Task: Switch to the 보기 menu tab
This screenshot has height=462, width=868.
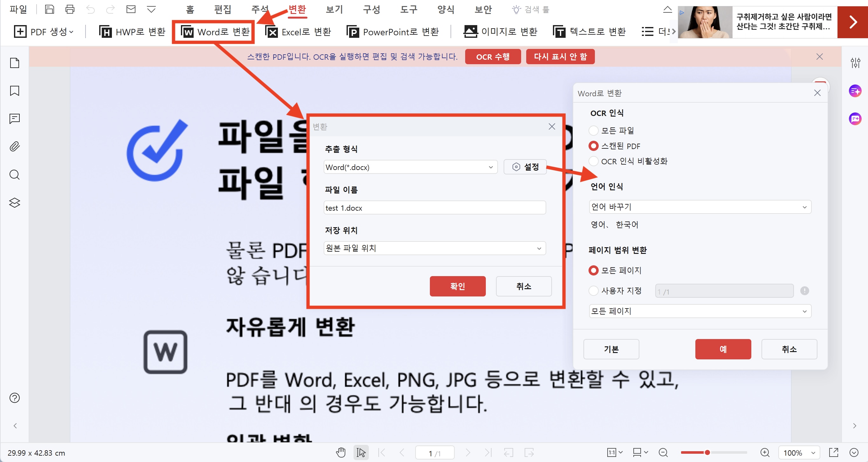Action: click(x=334, y=10)
